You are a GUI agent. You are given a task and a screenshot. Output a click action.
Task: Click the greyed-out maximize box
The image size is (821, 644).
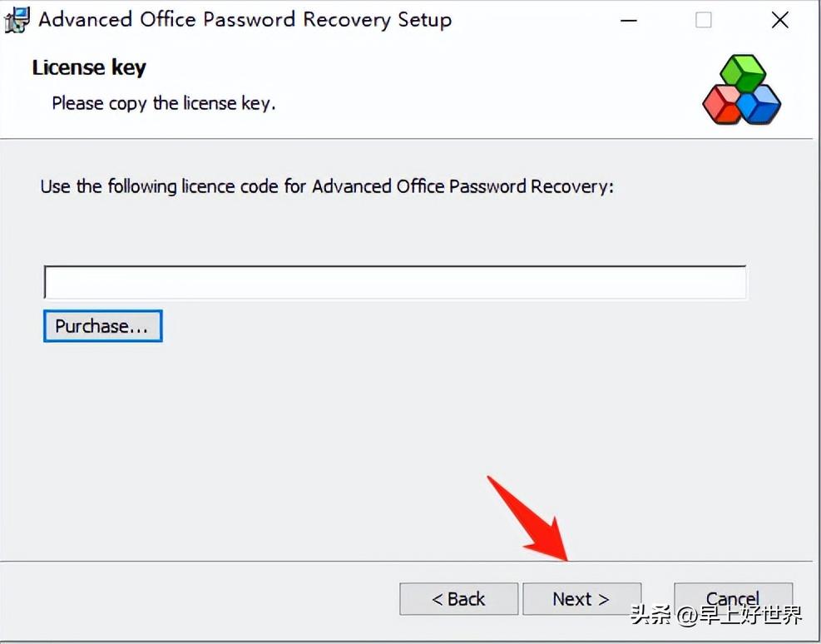point(703,21)
